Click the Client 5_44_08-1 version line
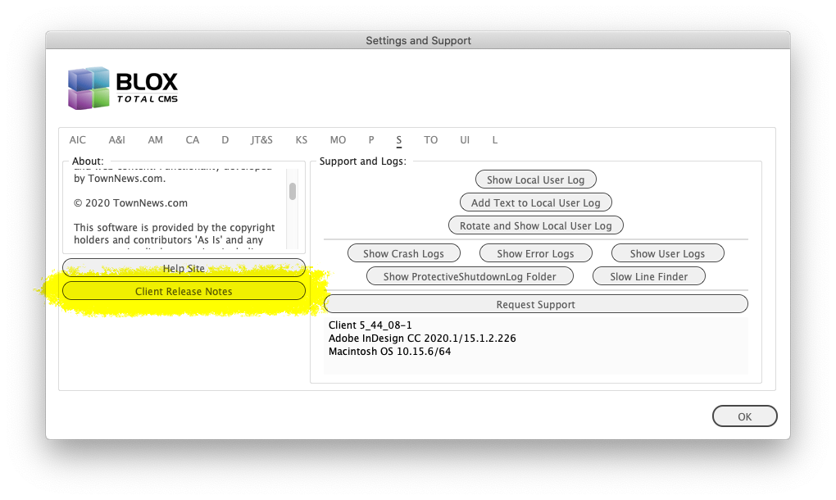The width and height of the screenshot is (836, 500). pyautogui.click(x=370, y=325)
